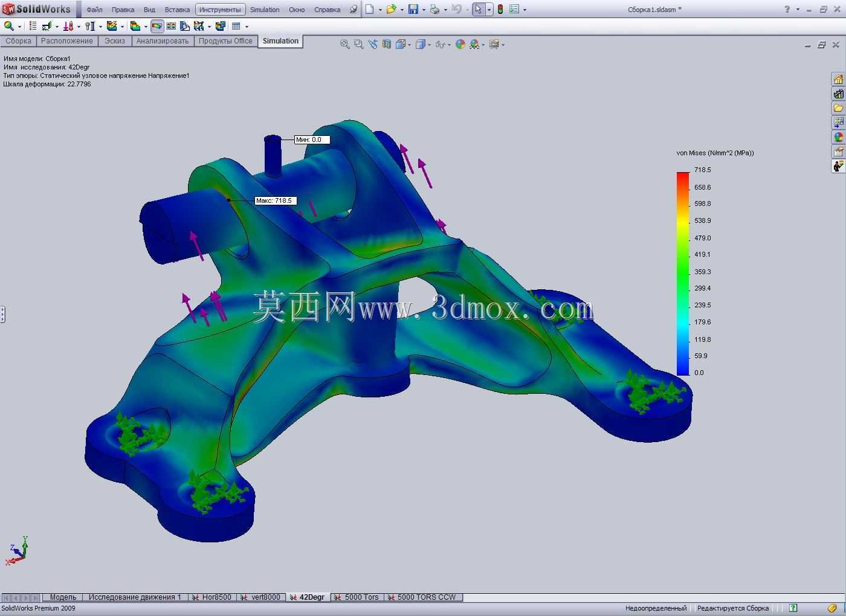Click the New document icon
This screenshot has width=846, height=616.
click(x=370, y=9)
